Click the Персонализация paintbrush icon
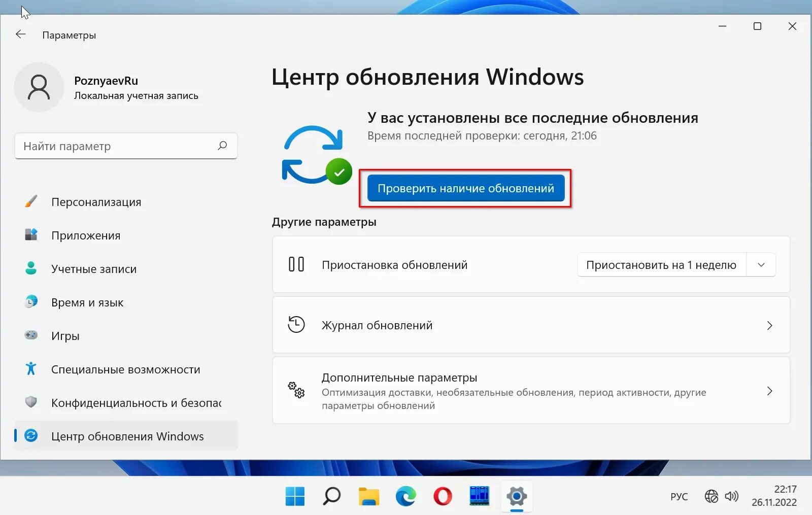This screenshot has height=515, width=812. tap(31, 201)
